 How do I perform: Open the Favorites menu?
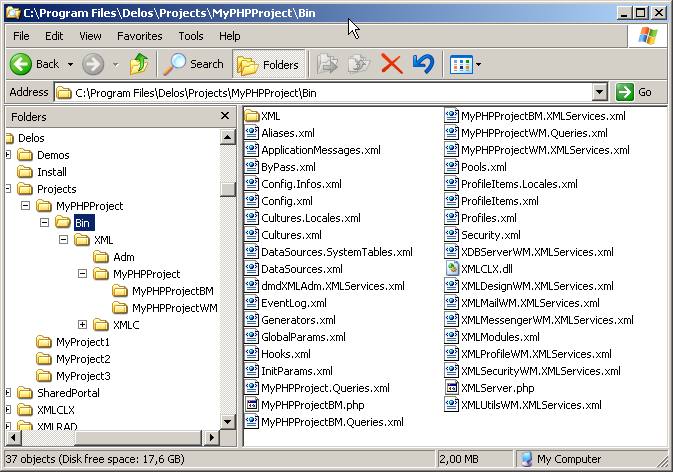pyautogui.click(x=139, y=36)
